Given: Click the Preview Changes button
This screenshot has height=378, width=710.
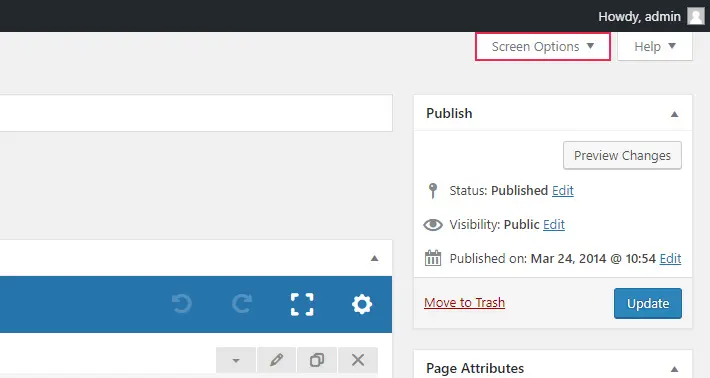Looking at the screenshot, I should coord(622,155).
